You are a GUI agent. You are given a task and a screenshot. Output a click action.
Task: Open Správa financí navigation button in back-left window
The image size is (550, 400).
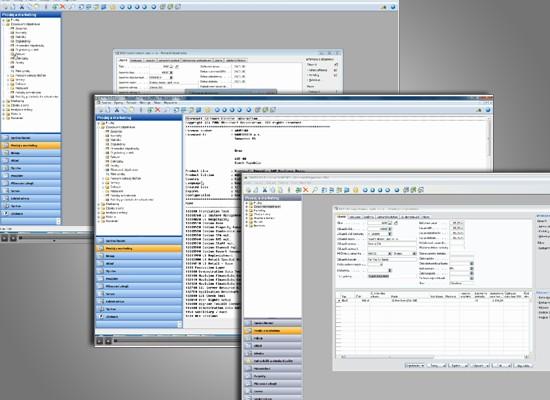pyautogui.click(x=31, y=138)
